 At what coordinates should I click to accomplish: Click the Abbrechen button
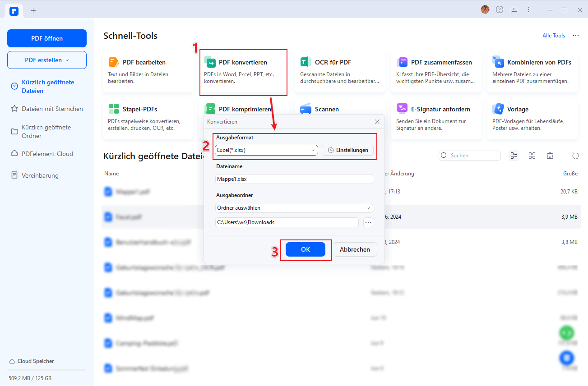pos(355,249)
